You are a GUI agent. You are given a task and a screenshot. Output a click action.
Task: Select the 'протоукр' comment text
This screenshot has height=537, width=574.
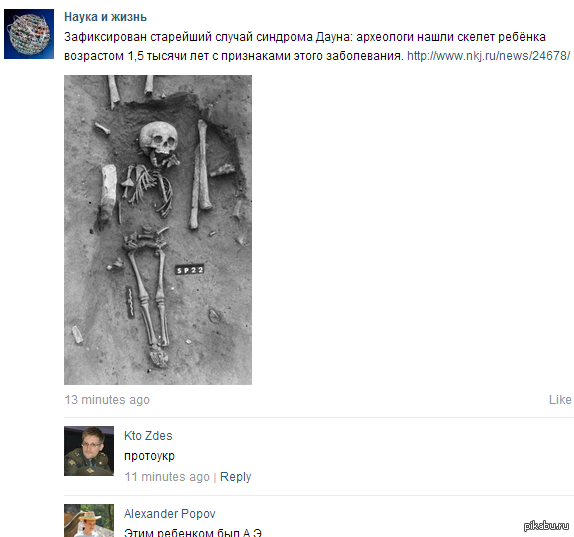pos(149,456)
